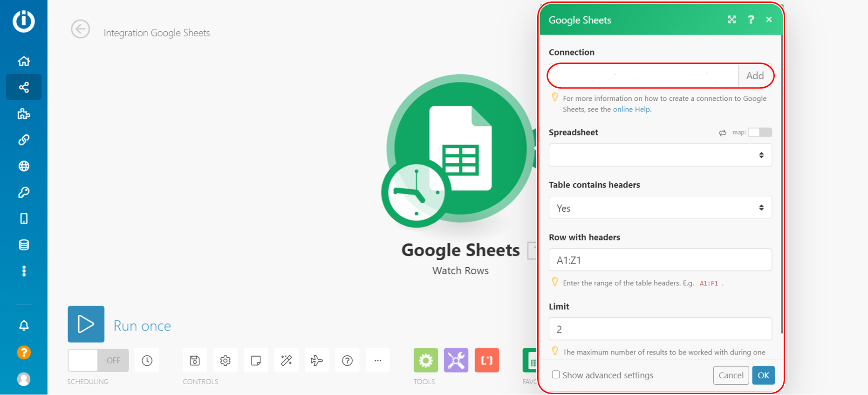The width and height of the screenshot is (868, 395).
Task: Close the Google Sheets dialog
Action: (769, 20)
